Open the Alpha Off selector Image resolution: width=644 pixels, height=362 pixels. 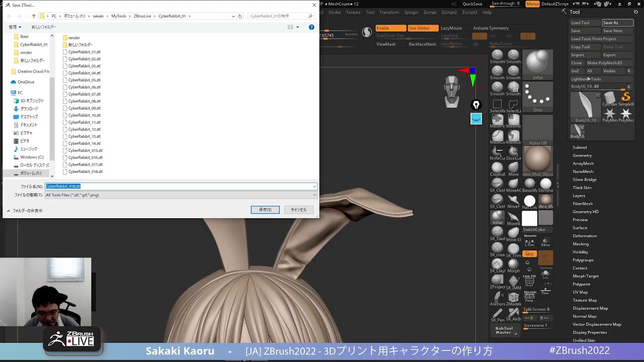537,129
